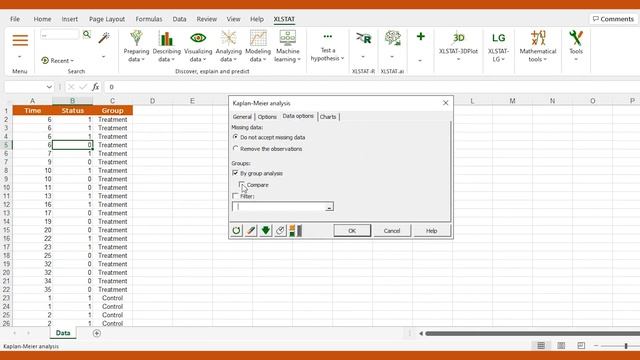Viewport: 640px width, 360px height.
Task: Expand the XLSTAT-R dropdown arrow
Action: pyautogui.click(x=363, y=57)
